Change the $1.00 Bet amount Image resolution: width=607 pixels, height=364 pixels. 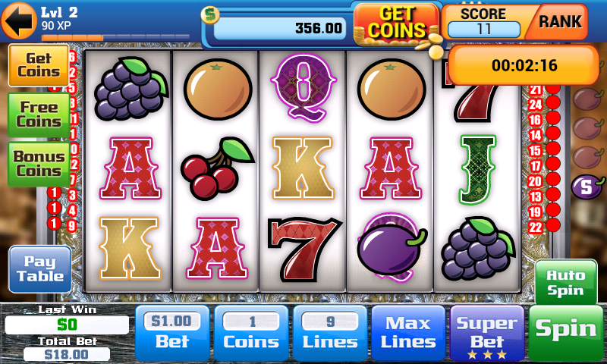click(172, 333)
